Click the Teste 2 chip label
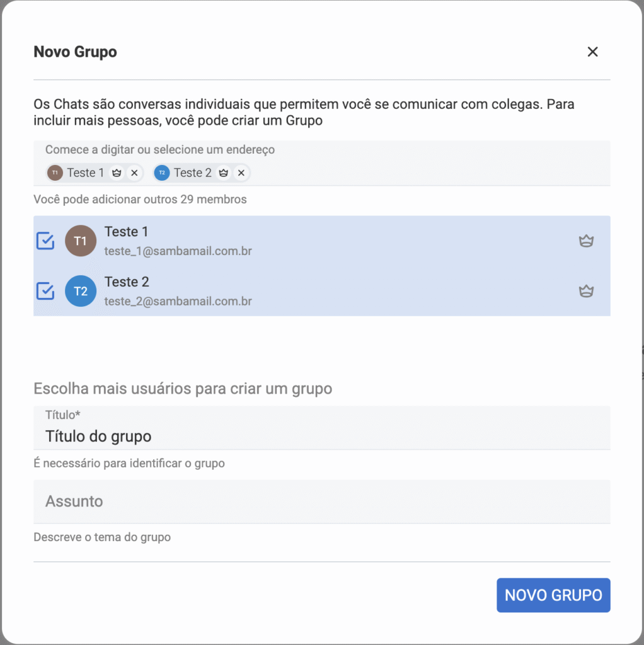 click(193, 173)
